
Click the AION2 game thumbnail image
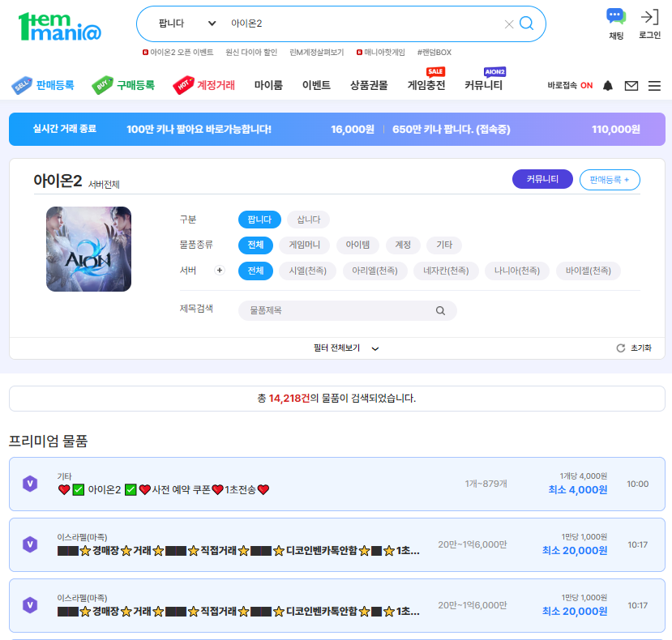[x=88, y=249]
